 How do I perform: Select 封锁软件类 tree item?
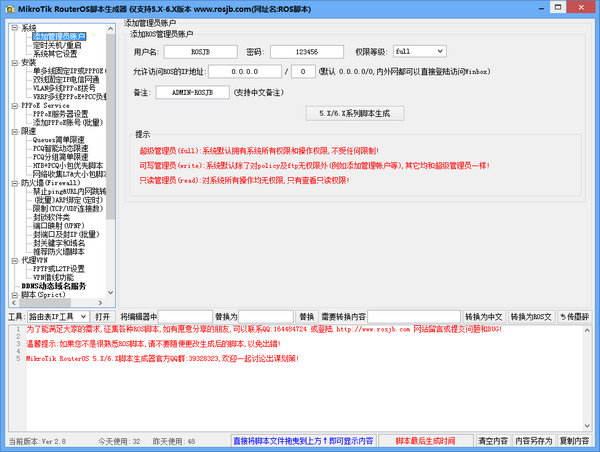51,217
